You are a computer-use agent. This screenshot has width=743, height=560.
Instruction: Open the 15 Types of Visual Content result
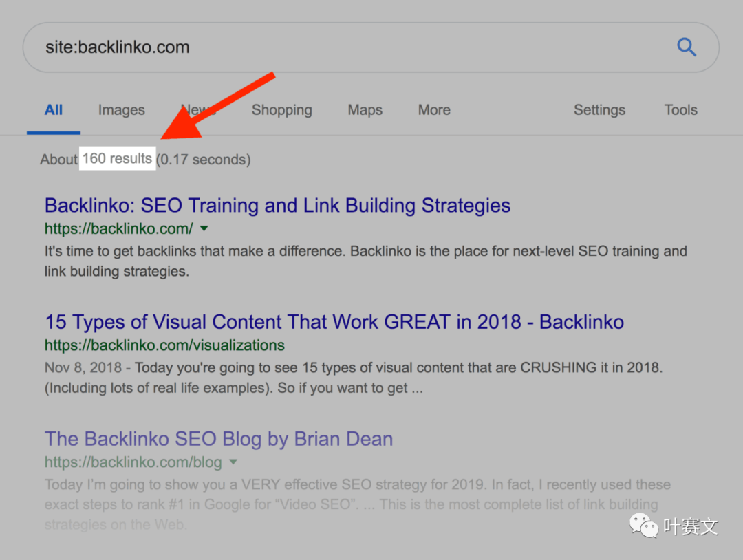[x=334, y=322]
